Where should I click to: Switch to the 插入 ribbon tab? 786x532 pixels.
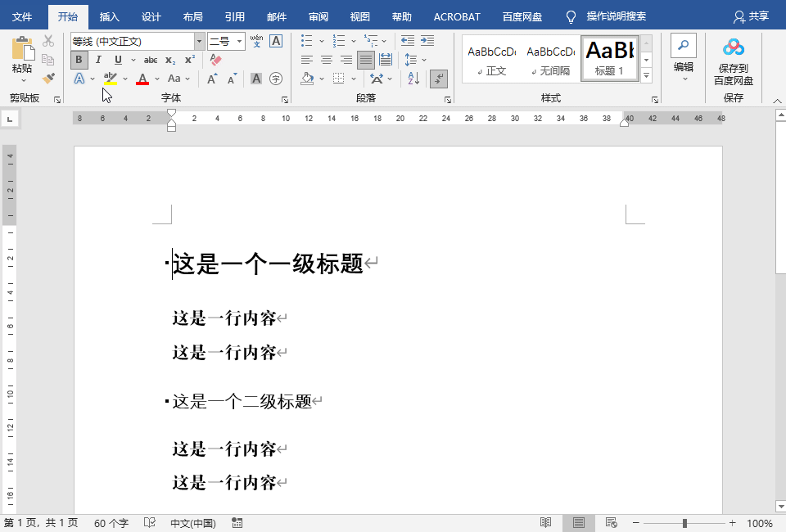tap(110, 15)
